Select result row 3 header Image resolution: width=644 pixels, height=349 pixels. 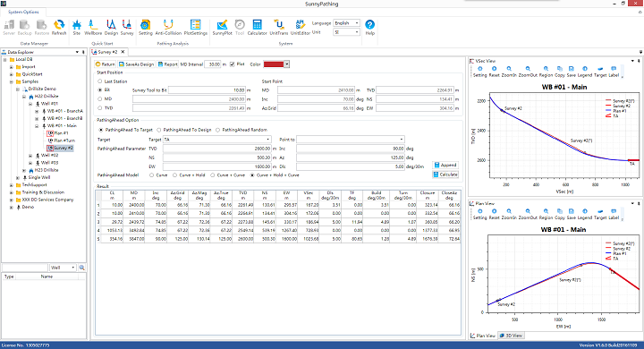pos(98,222)
